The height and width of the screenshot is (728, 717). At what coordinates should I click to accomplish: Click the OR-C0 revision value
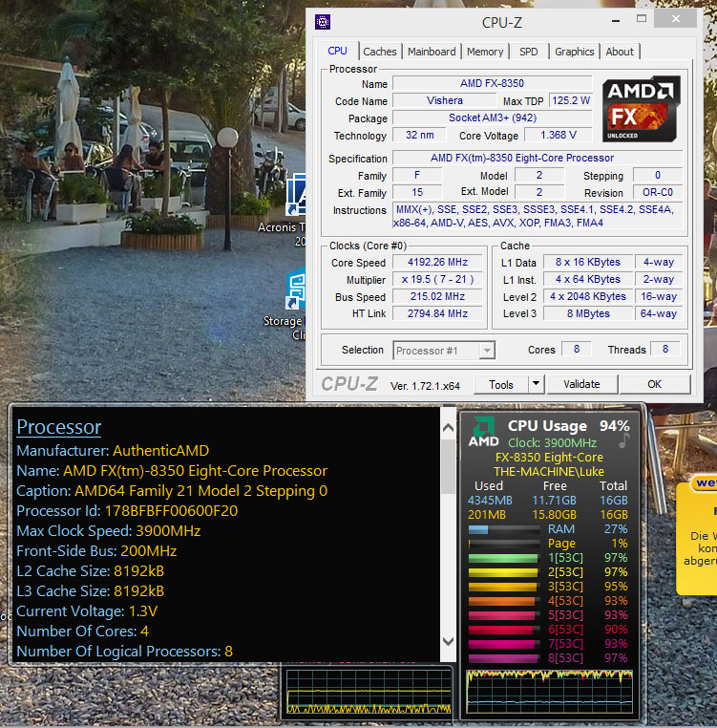tap(658, 193)
